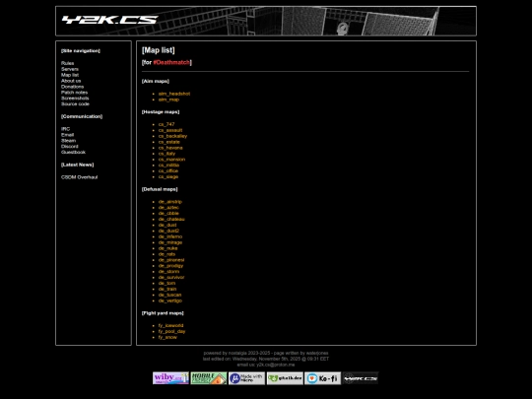Open the Ko-fi donation badge

coord(323,378)
